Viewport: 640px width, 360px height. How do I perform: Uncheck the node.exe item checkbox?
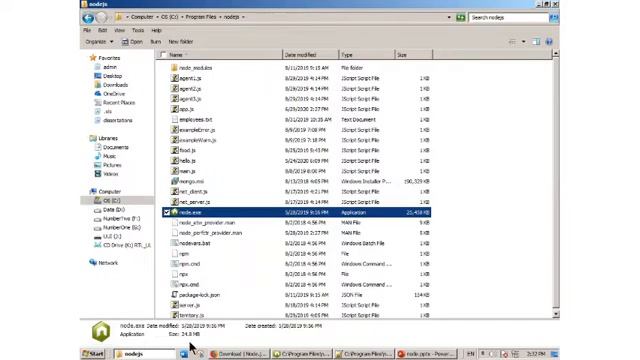click(x=167, y=212)
